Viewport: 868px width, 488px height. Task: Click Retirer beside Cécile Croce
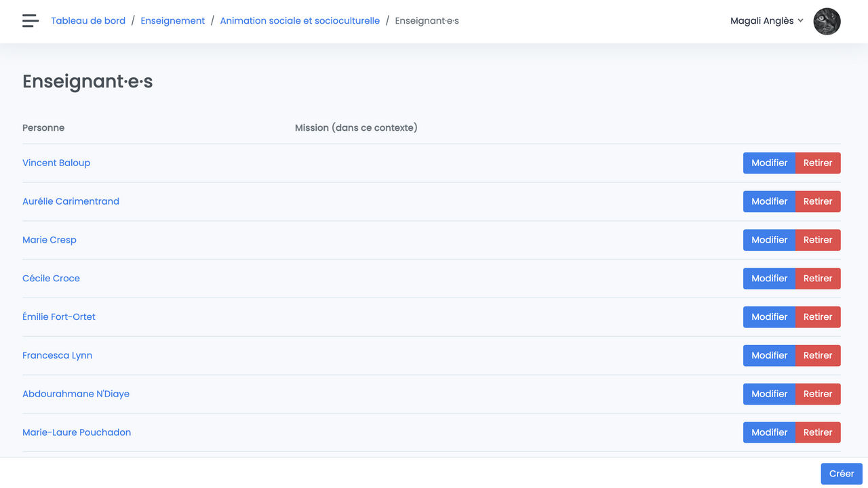click(818, 279)
